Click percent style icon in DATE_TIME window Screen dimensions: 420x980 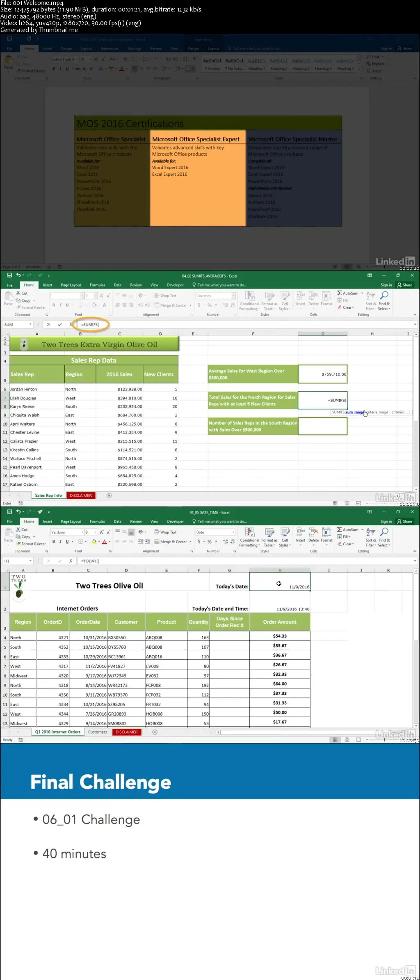(x=210, y=542)
